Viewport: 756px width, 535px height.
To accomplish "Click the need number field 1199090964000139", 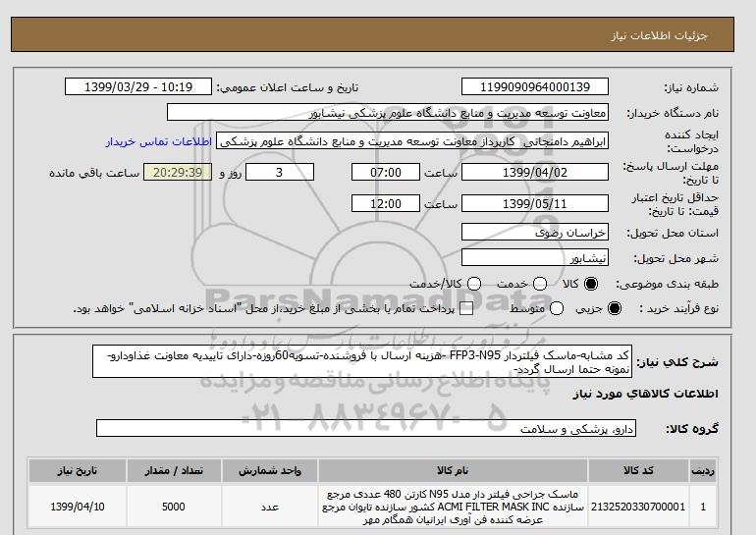I will point(535,86).
